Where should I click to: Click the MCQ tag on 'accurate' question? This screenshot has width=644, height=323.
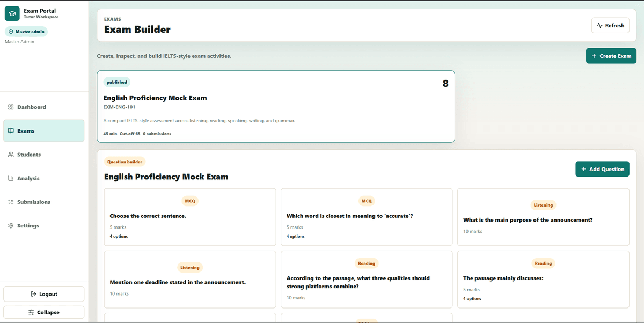[x=367, y=201]
